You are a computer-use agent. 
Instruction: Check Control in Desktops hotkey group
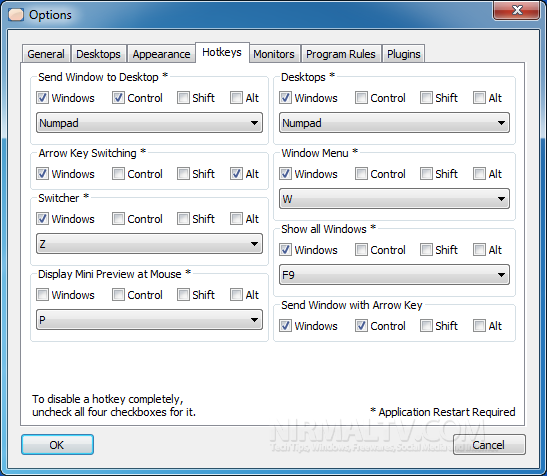click(x=361, y=98)
